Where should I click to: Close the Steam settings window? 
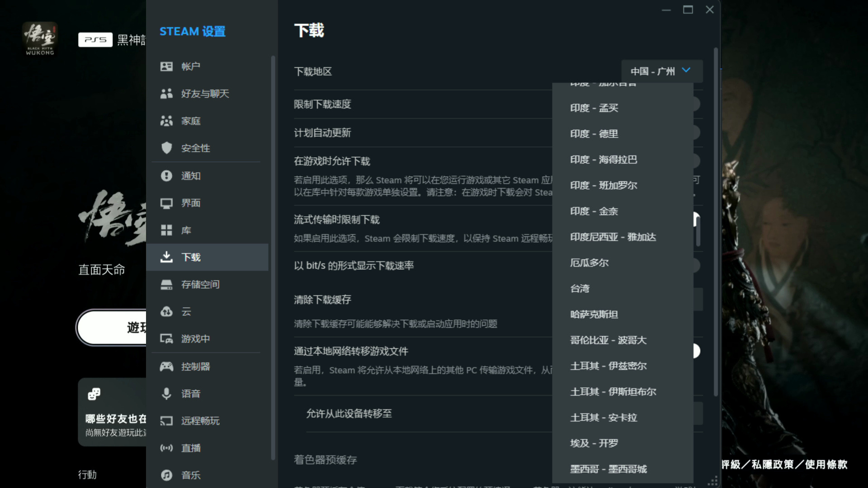click(709, 9)
